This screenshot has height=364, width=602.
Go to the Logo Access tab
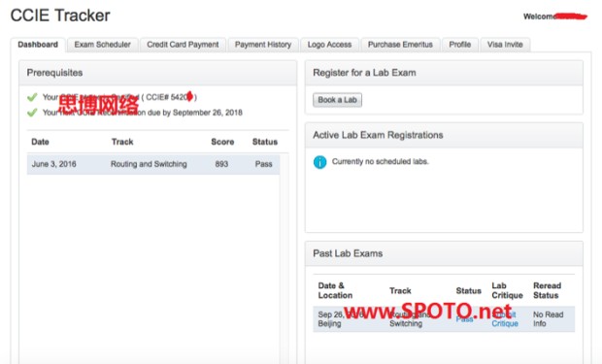(329, 45)
